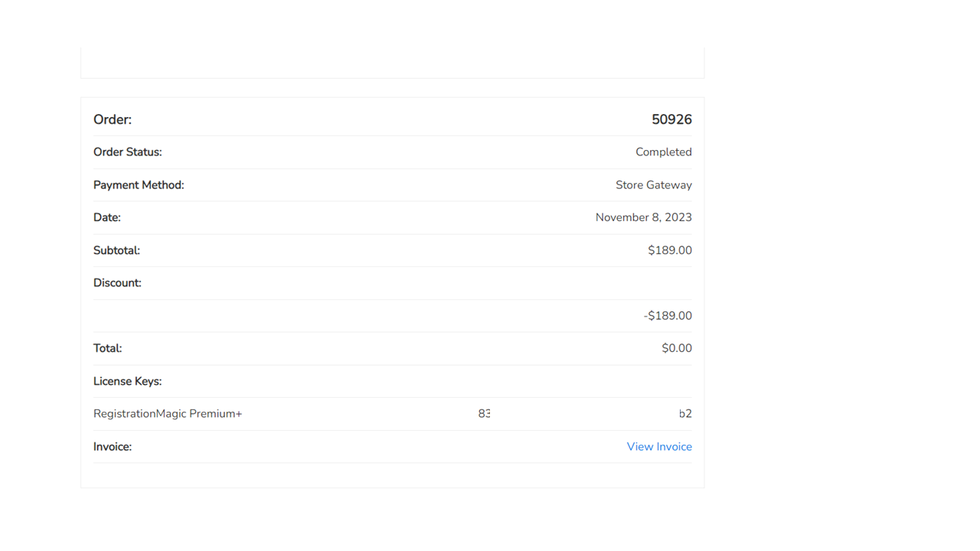This screenshot has width=980, height=551.
Task: Click the Invoice label
Action: [113, 447]
